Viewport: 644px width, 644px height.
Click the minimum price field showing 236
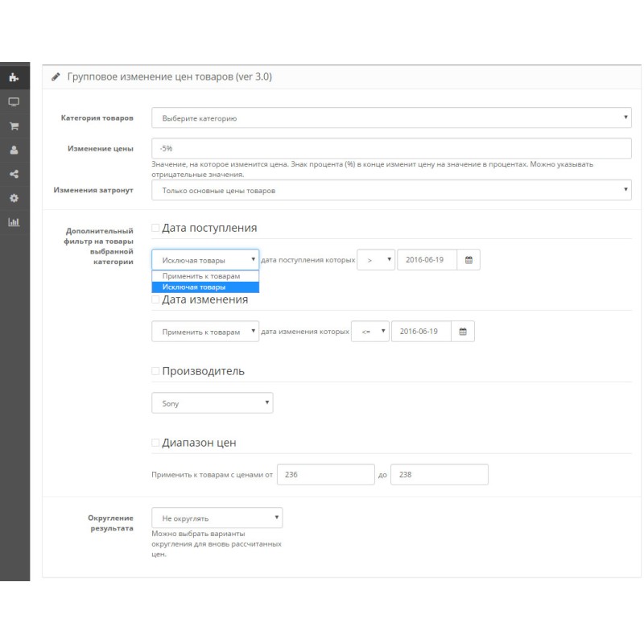click(x=325, y=475)
